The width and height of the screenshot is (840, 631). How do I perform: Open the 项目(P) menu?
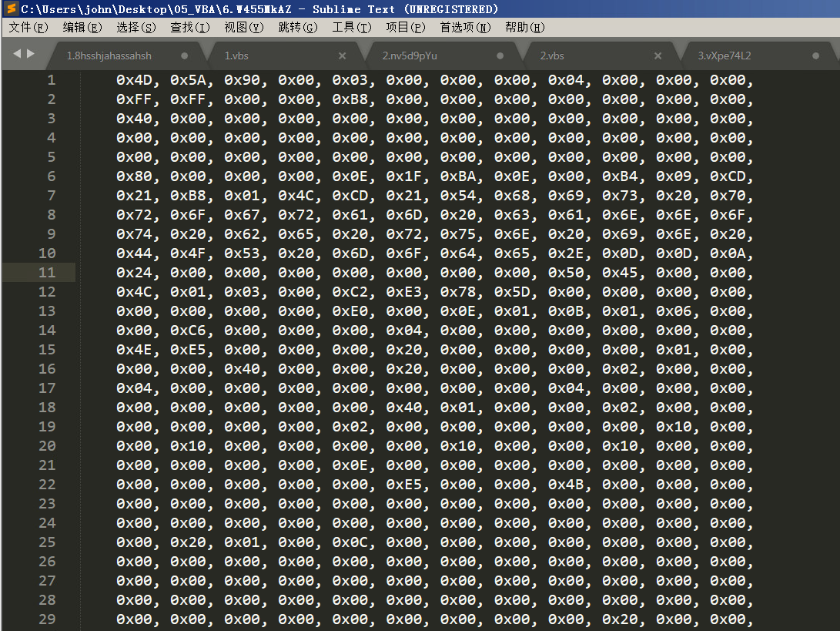(406, 27)
